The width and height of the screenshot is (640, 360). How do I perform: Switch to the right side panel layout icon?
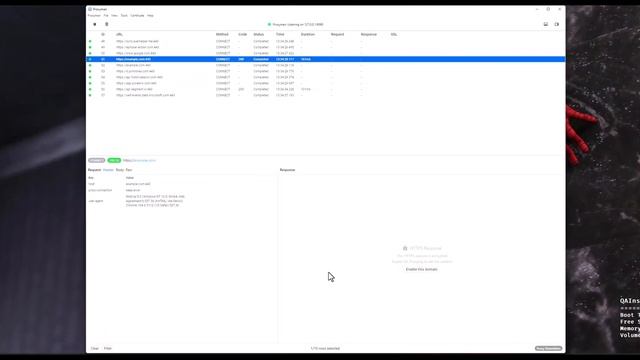(x=557, y=24)
